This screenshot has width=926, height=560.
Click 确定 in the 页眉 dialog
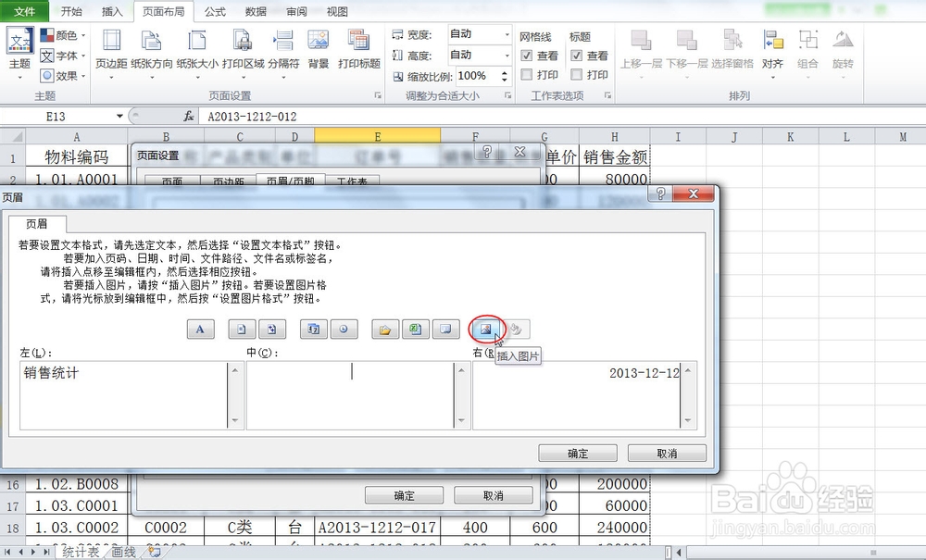(x=578, y=454)
